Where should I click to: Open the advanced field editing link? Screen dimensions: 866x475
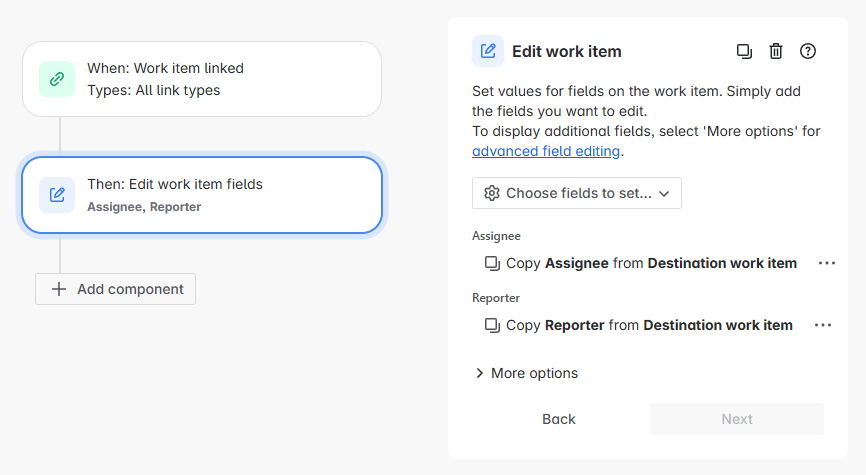(x=546, y=151)
